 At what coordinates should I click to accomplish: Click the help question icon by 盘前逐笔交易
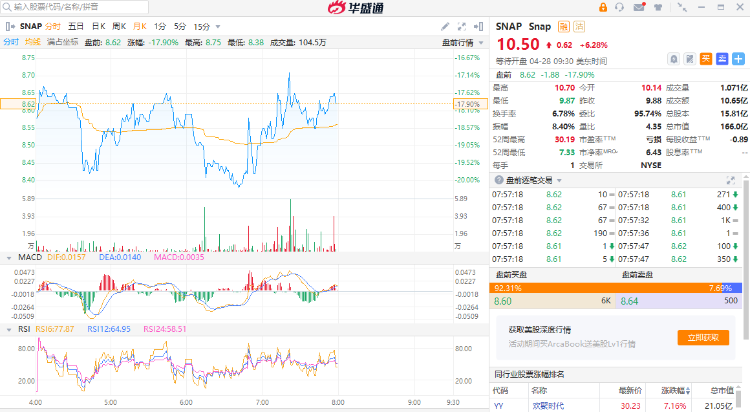pyautogui.click(x=499, y=180)
